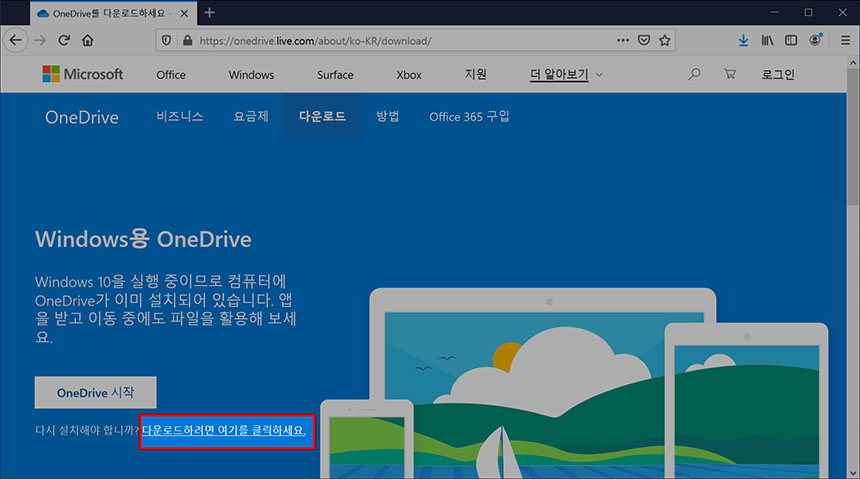860x479 pixels.
Task: Open the 요금제 tab
Action: [251, 116]
